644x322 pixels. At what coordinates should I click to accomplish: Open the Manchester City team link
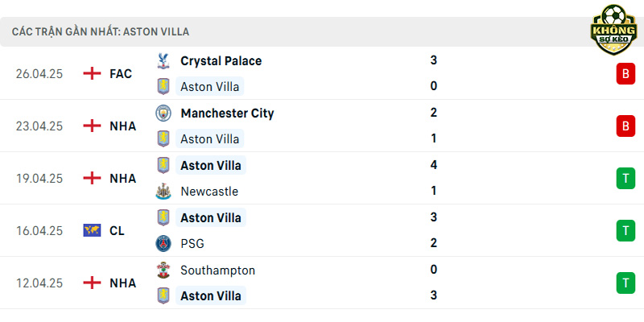[227, 113]
